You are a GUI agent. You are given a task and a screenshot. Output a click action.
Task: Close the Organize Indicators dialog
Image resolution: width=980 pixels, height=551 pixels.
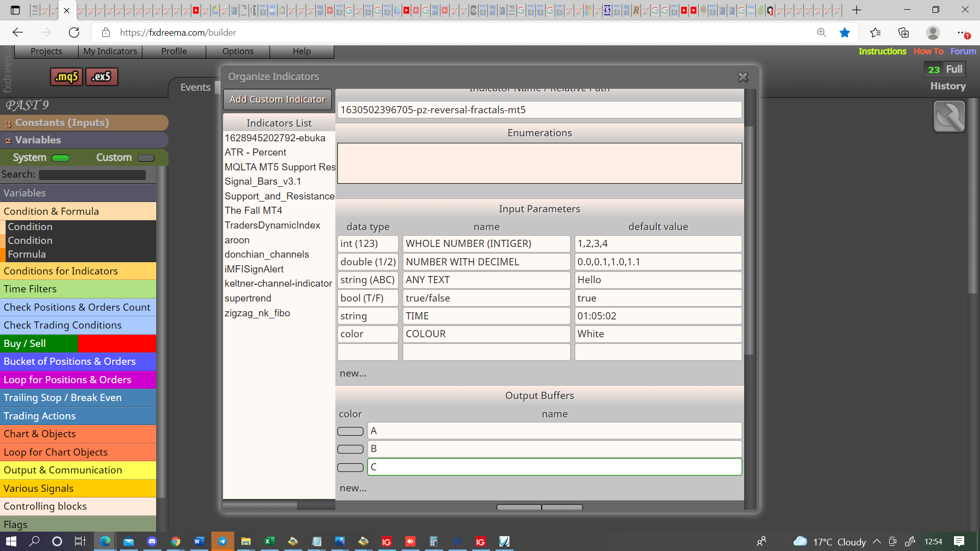click(743, 77)
